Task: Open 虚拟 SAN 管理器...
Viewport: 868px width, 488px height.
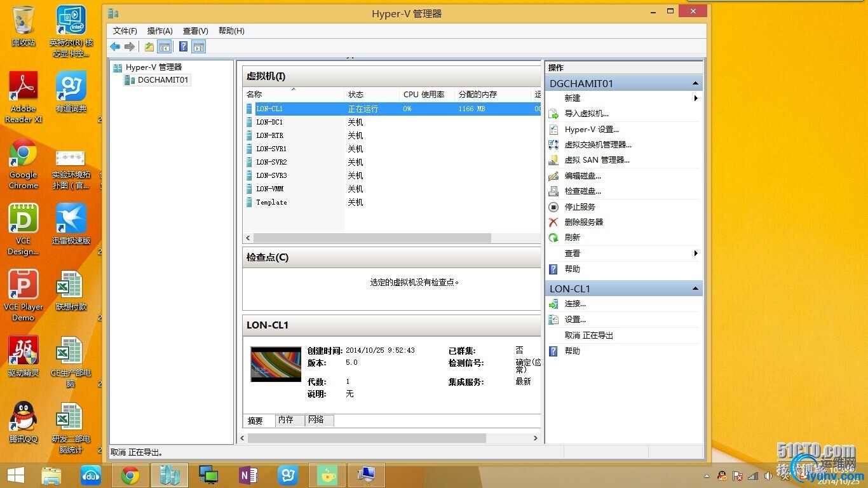Action: (597, 160)
